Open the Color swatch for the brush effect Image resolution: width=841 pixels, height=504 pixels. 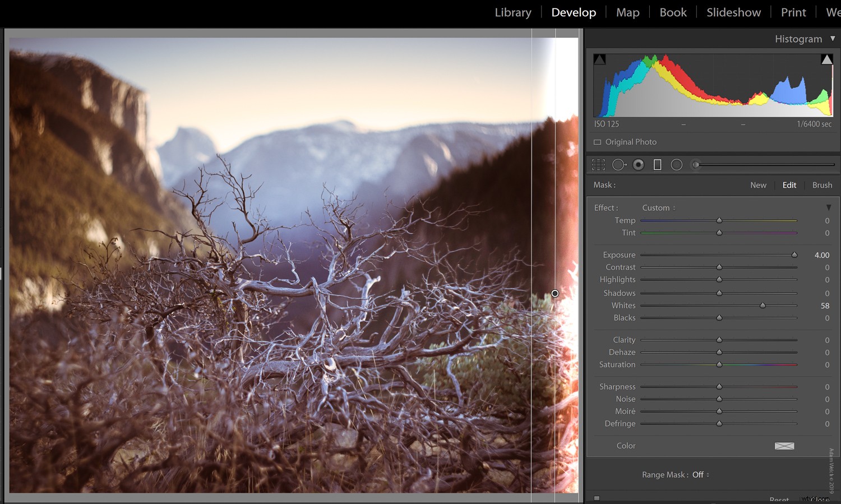(x=784, y=446)
